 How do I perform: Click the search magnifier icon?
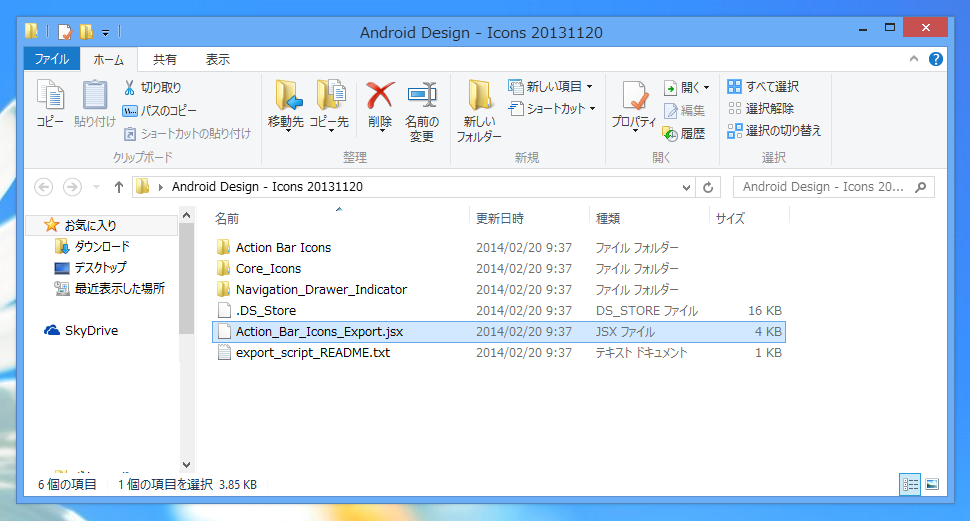click(921, 187)
